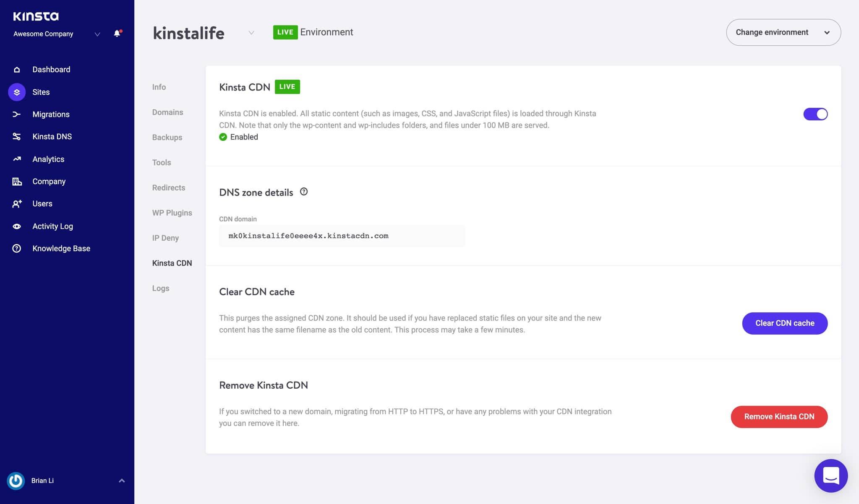Viewport: 859px width, 504px height.
Task: Expand the Awesome Company dropdown
Action: [97, 34]
